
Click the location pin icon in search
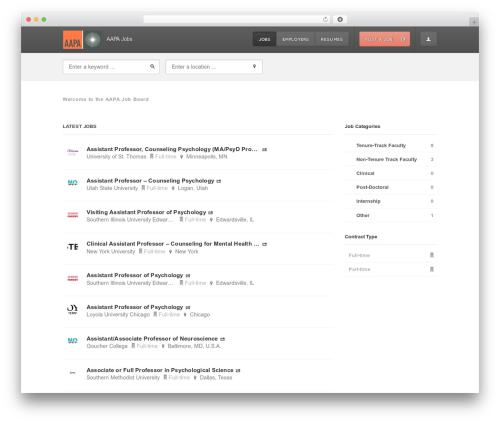pos(254,66)
